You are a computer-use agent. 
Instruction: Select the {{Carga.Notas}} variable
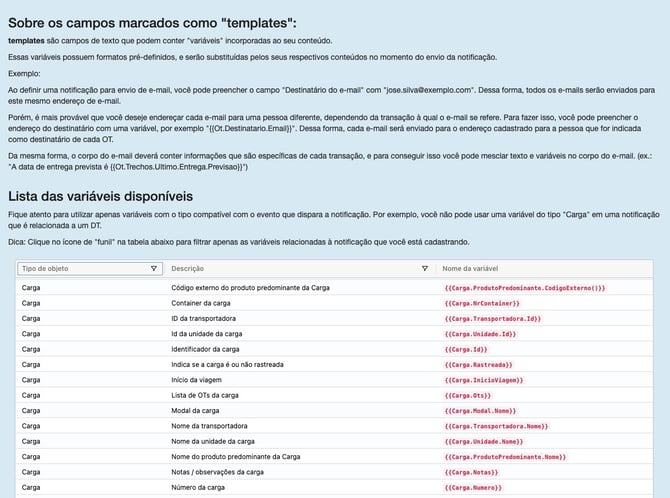point(471,472)
